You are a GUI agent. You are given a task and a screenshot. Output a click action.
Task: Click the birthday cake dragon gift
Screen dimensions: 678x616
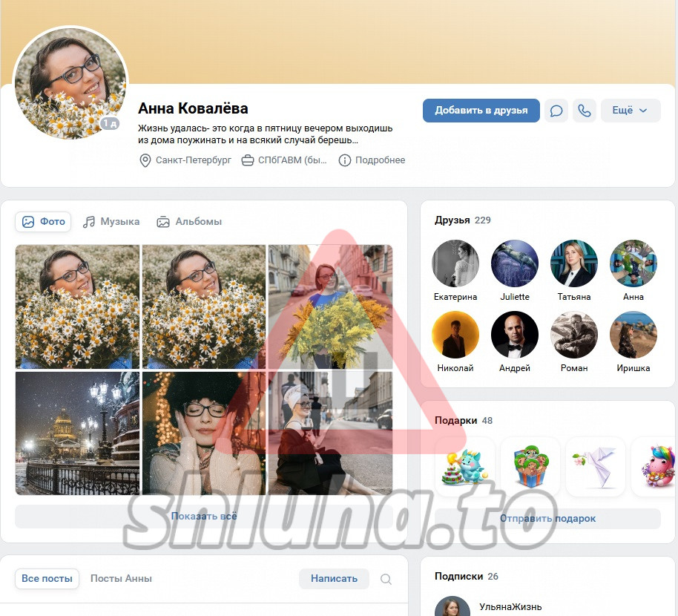464,466
